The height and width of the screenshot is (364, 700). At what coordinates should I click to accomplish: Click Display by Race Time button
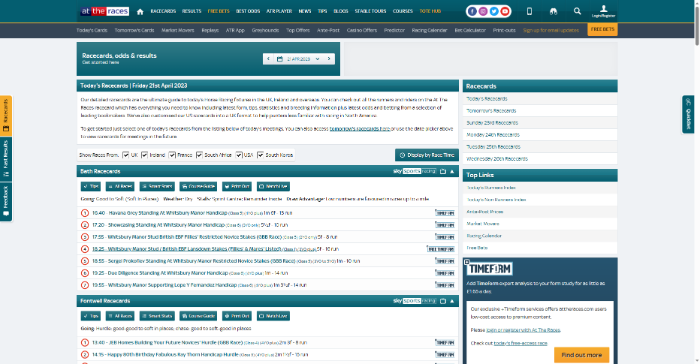point(427,155)
